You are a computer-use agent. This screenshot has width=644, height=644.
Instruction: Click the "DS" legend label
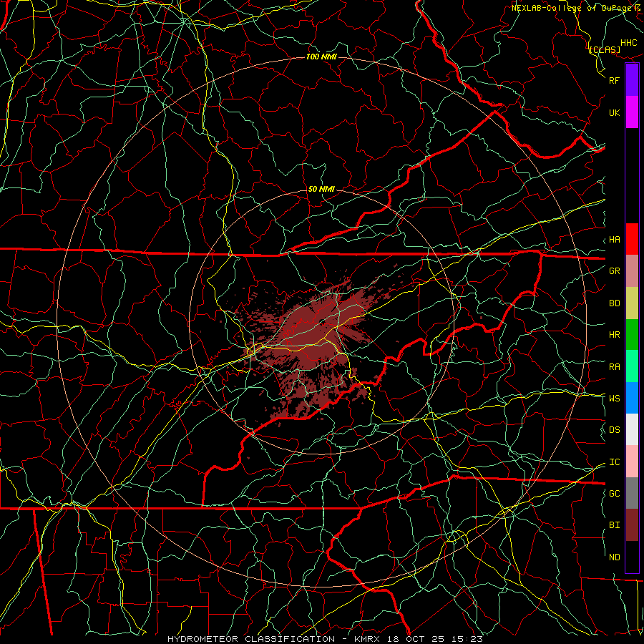click(615, 429)
